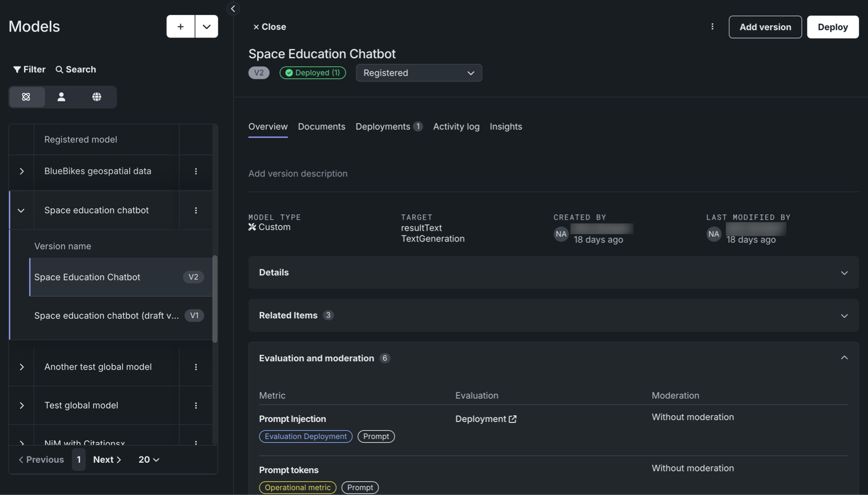The height and width of the screenshot is (495, 868).
Task: Switch to the global models globe filter
Action: click(x=96, y=97)
